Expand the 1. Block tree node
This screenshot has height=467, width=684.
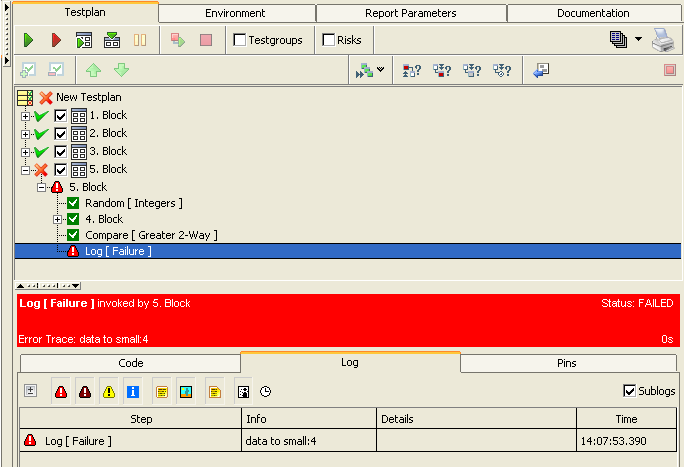click(25, 116)
